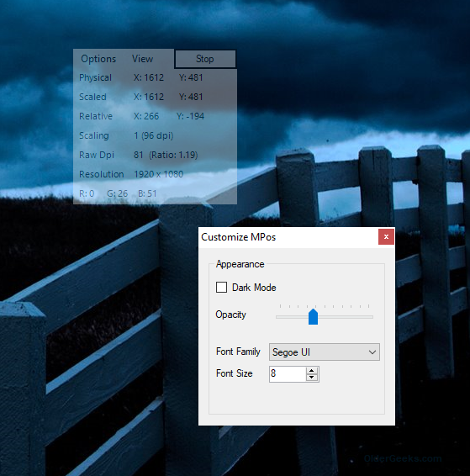Click the blue Opacity slider thumb
The width and height of the screenshot is (470, 476).
pyautogui.click(x=313, y=316)
